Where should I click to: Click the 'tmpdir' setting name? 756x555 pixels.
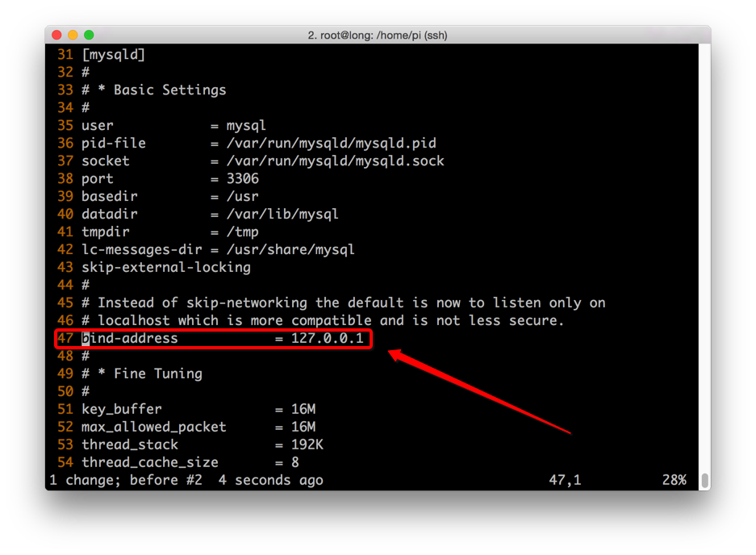click(106, 232)
